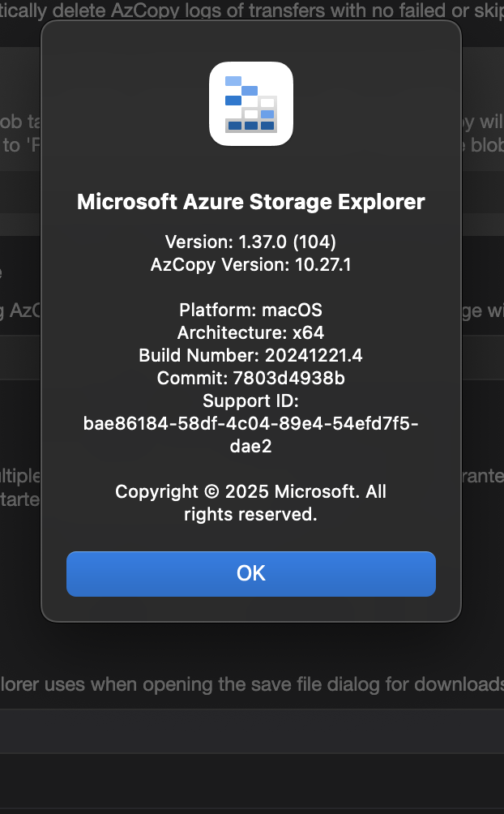Screen dimensions: 504x814
Task: Click the blue staircase graphic in the logo
Action: pos(250,104)
